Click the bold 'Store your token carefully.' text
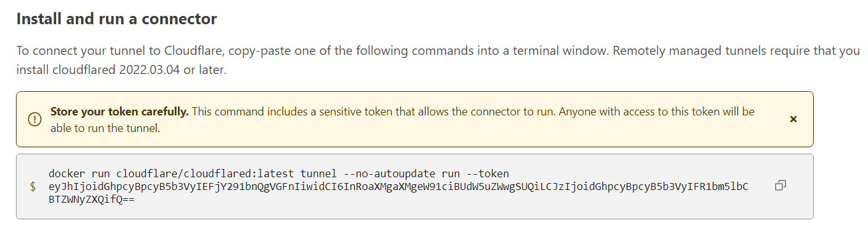This screenshot has width=868, height=234. tap(119, 112)
